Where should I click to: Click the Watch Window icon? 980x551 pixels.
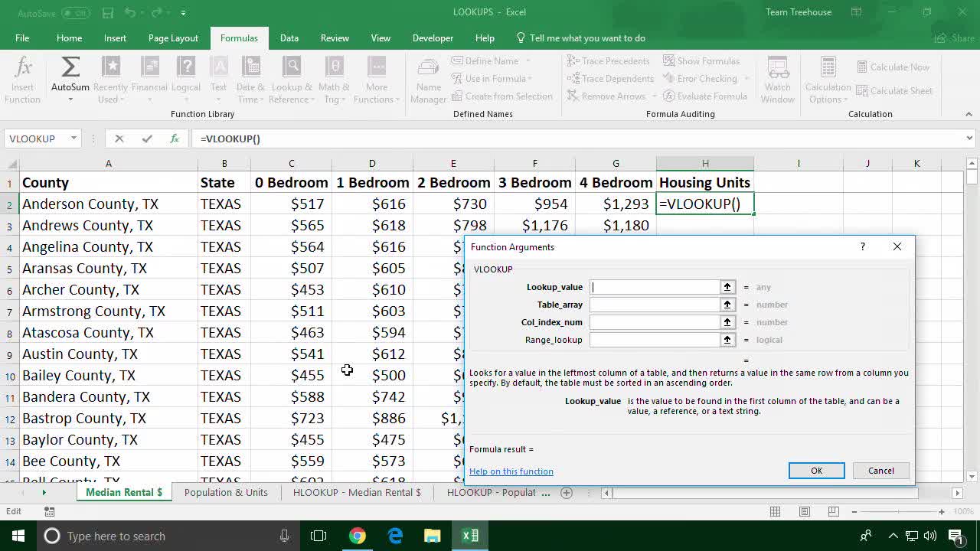778,68
